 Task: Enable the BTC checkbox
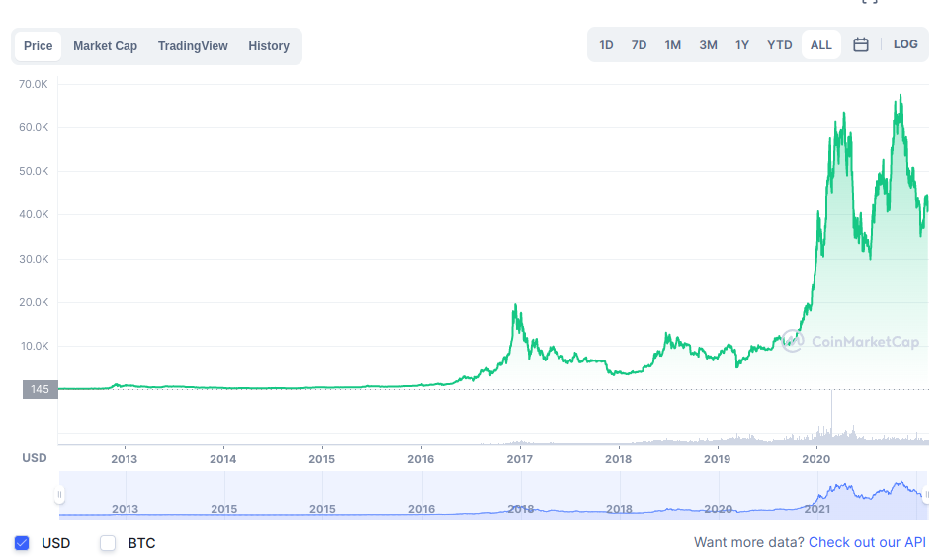coord(109,543)
